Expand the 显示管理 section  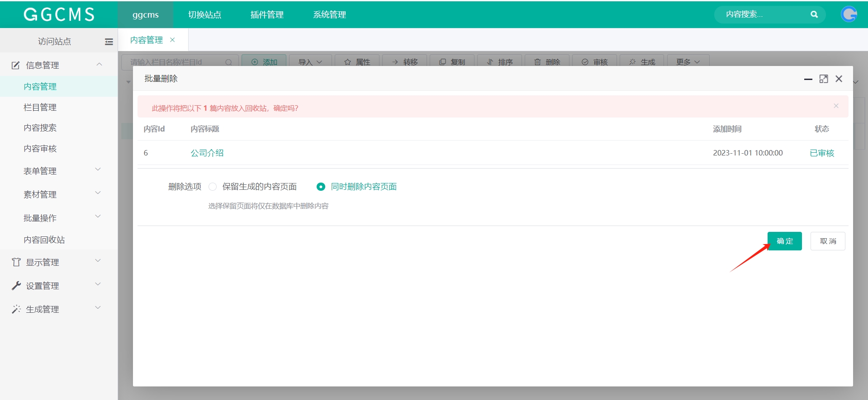(x=98, y=261)
